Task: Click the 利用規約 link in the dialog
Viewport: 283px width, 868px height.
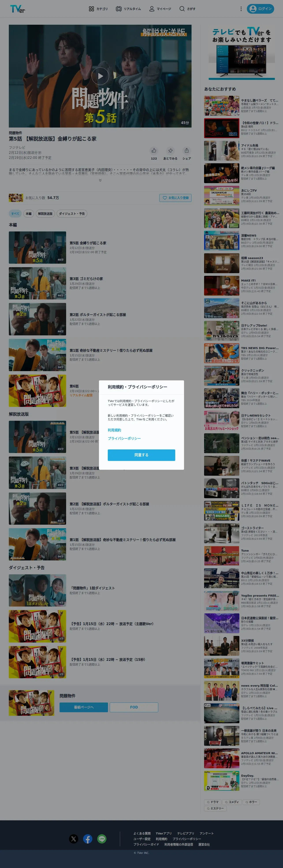Action: pos(114,430)
